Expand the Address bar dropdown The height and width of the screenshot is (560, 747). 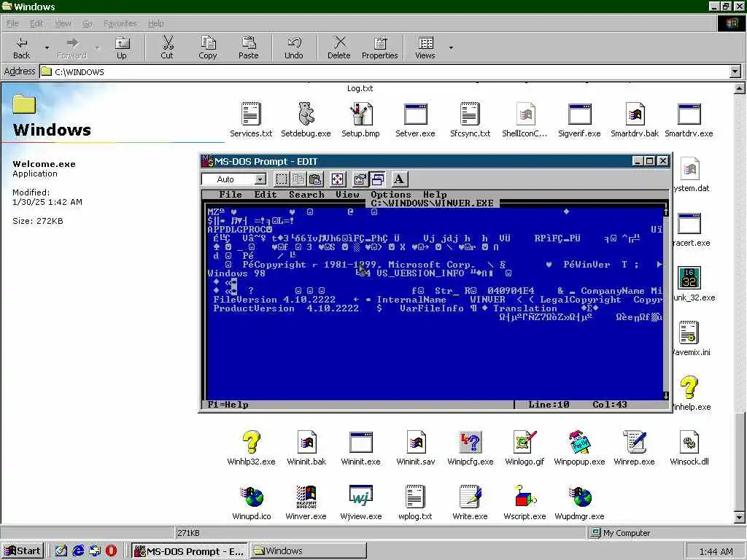click(735, 72)
